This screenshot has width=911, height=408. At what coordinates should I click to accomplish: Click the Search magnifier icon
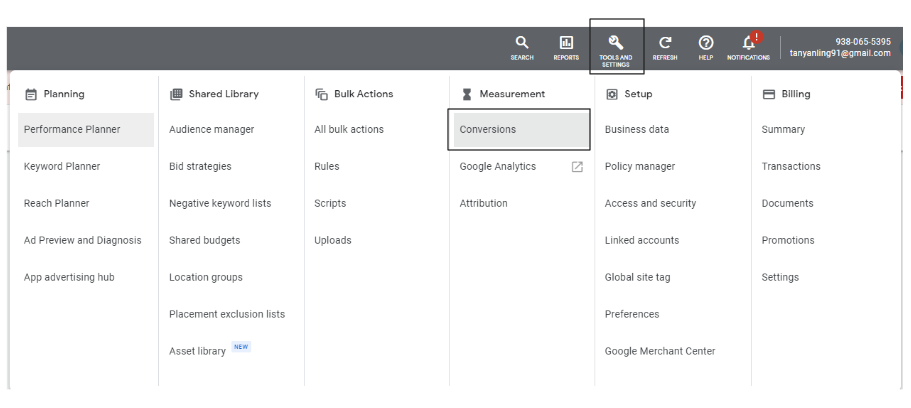tap(522, 43)
